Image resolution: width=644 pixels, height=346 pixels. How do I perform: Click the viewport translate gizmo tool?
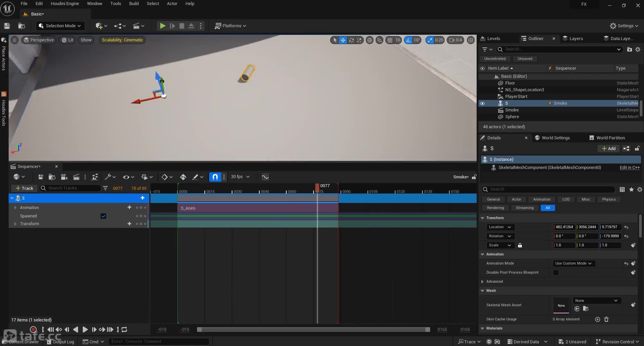343,40
